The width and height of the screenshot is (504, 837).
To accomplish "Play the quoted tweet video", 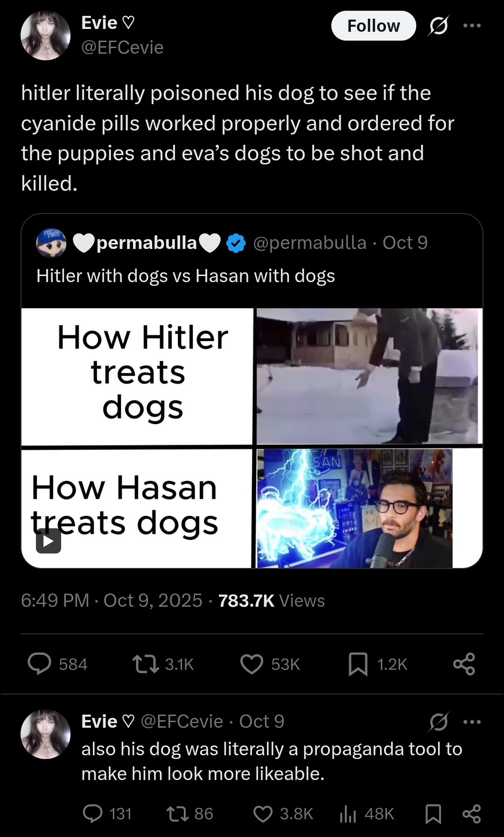I will coord(49,541).
